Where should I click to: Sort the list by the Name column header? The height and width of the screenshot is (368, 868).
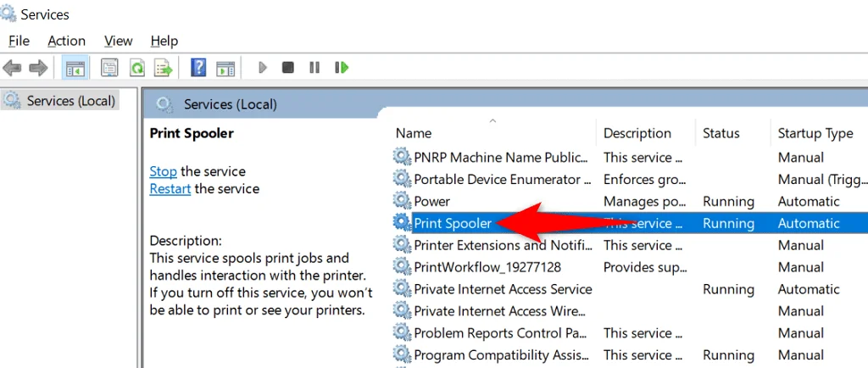coord(414,133)
